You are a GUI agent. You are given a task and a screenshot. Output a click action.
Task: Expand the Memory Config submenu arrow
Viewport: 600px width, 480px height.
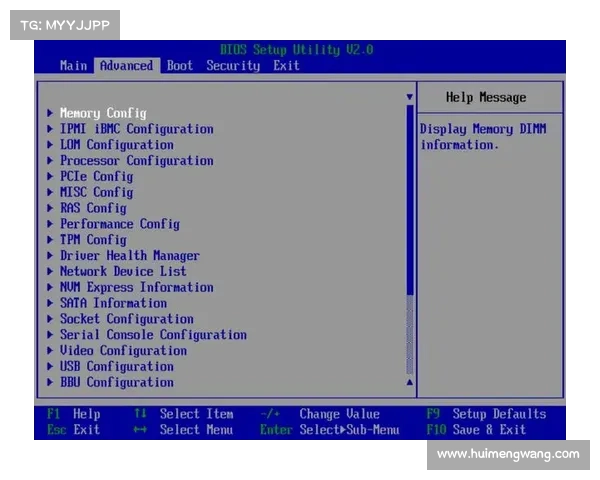click(x=50, y=113)
